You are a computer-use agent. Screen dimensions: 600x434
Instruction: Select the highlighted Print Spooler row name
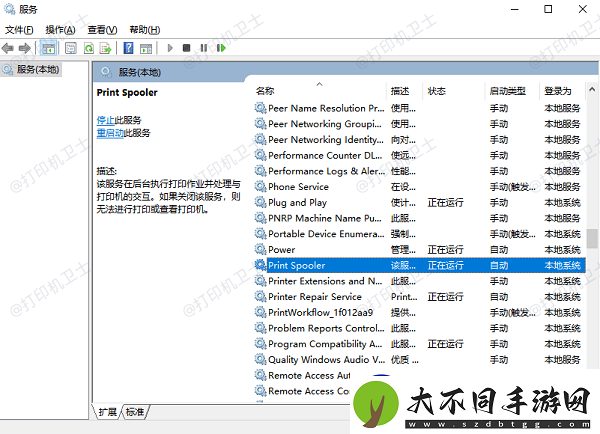pyautogui.click(x=297, y=265)
